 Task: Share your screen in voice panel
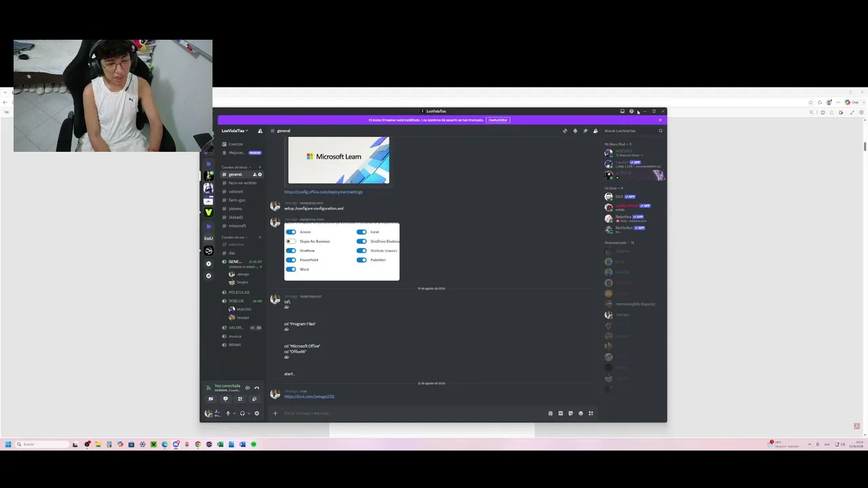pyautogui.click(x=225, y=399)
